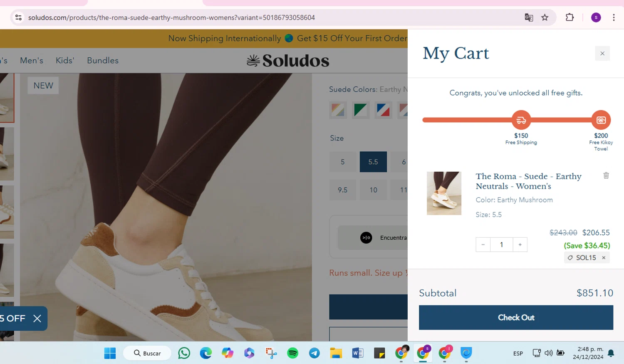Choose the blue and red suede swatch
The width and height of the screenshot is (624, 364).
point(383,110)
